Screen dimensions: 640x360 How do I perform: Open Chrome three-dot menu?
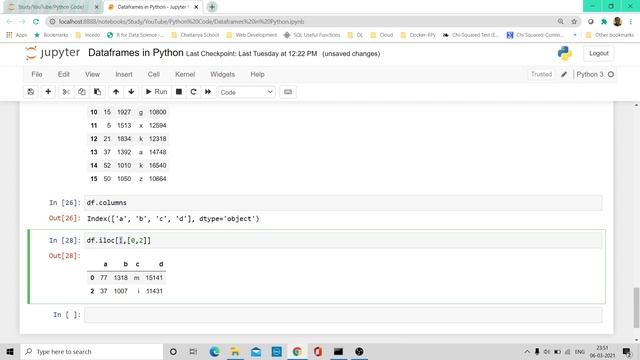tap(631, 22)
